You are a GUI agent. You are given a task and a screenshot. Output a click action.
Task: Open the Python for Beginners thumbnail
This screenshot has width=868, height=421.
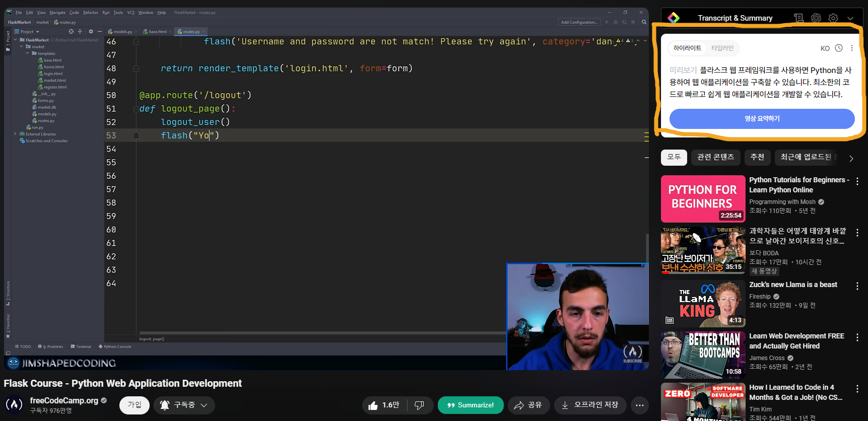point(703,199)
